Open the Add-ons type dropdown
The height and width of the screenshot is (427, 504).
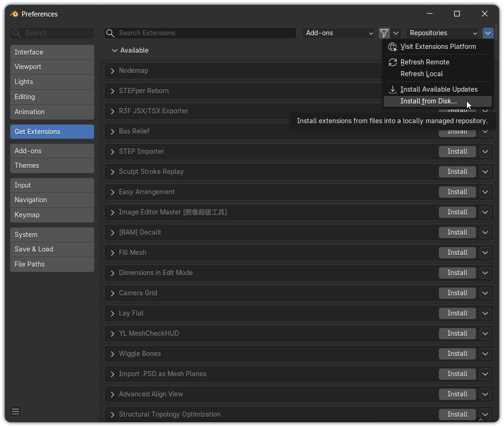(338, 33)
